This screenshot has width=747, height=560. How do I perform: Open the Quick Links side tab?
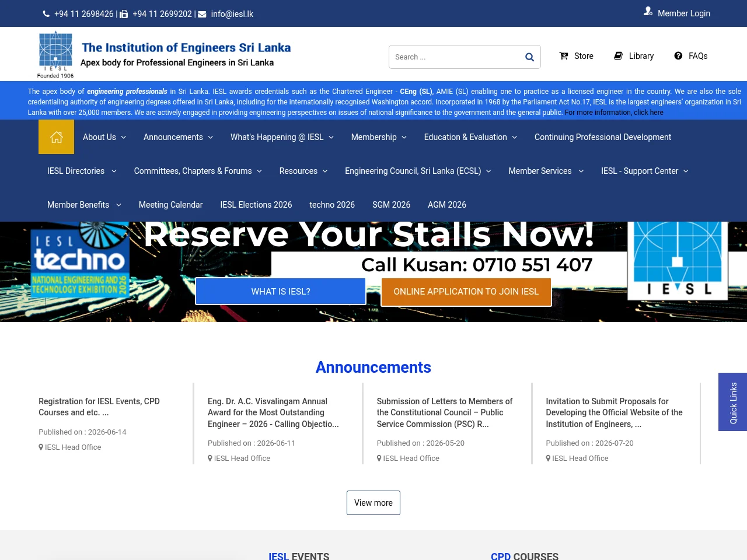(x=733, y=402)
